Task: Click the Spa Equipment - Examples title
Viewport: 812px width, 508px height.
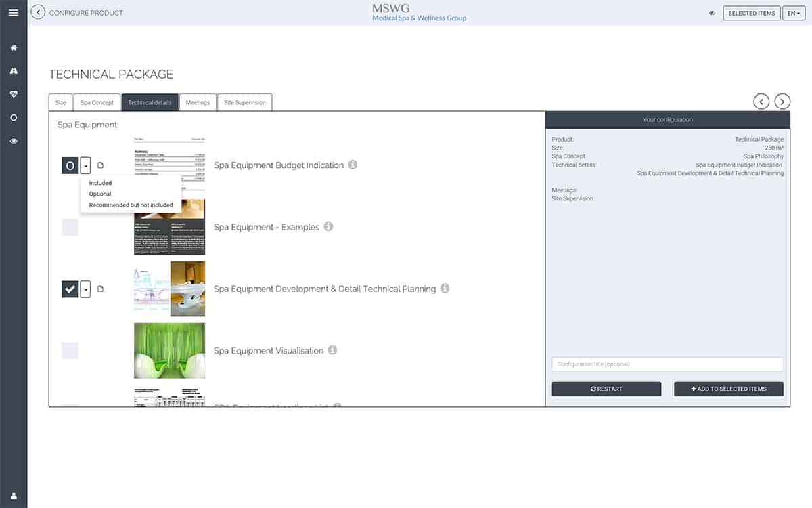Action: tap(267, 227)
